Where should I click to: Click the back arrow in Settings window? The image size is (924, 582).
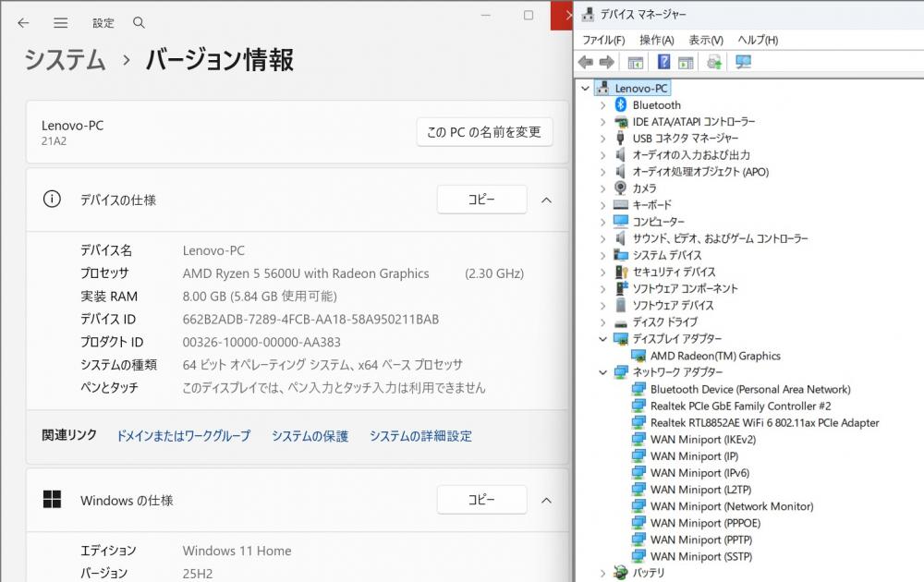coord(23,22)
